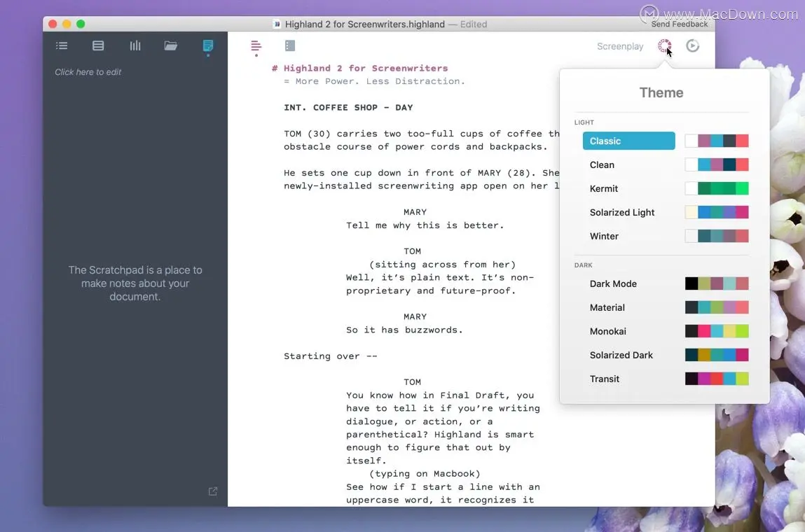Image resolution: width=805 pixels, height=532 pixels.
Task: Click the document icon in title bar
Action: 277,24
